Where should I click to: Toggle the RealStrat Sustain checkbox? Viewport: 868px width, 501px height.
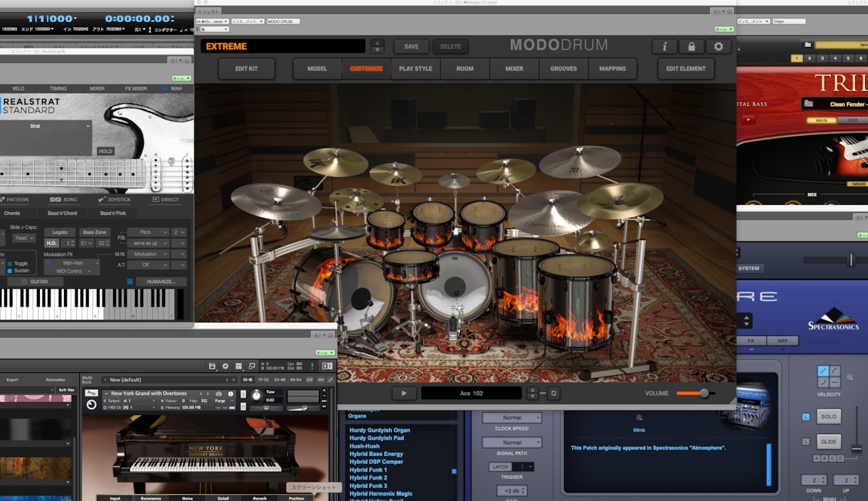click(10, 271)
